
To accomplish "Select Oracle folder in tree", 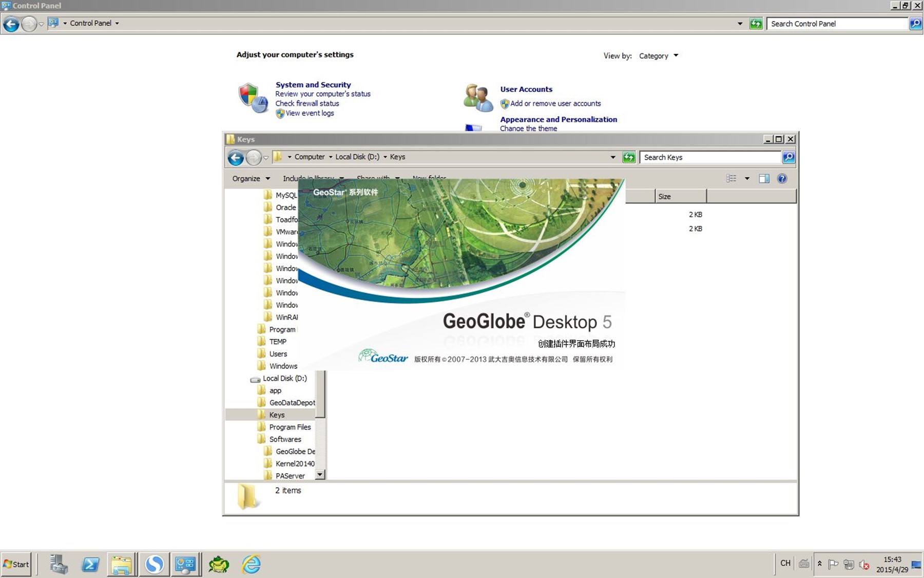I will (x=285, y=208).
